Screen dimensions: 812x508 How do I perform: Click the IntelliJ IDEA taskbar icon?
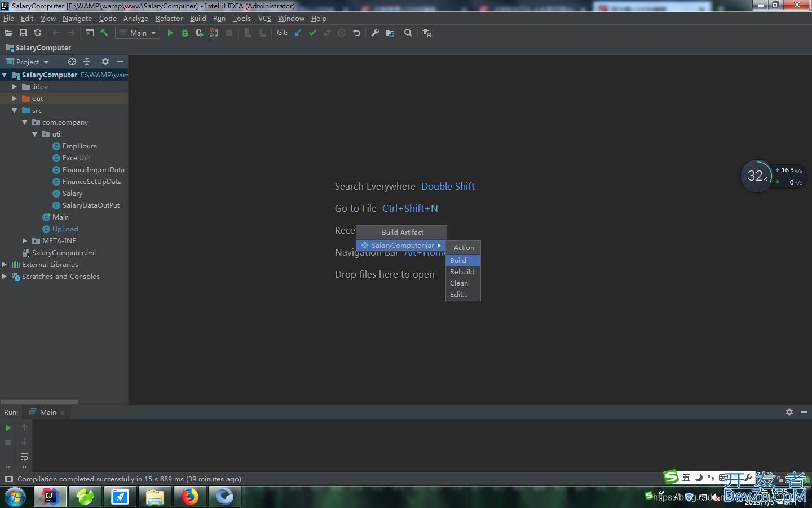50,497
